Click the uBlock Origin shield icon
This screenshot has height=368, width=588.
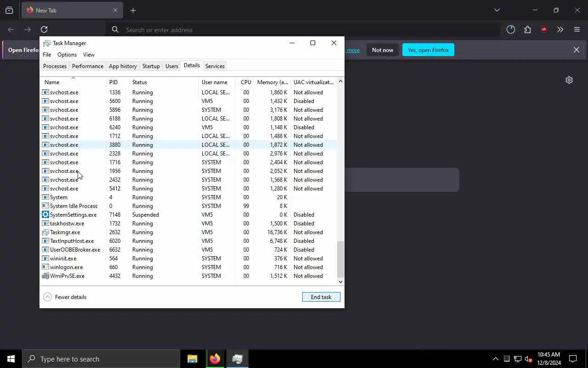[544, 29]
